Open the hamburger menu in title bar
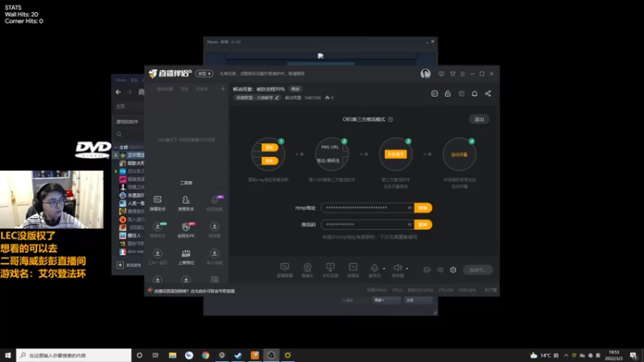 462,74
